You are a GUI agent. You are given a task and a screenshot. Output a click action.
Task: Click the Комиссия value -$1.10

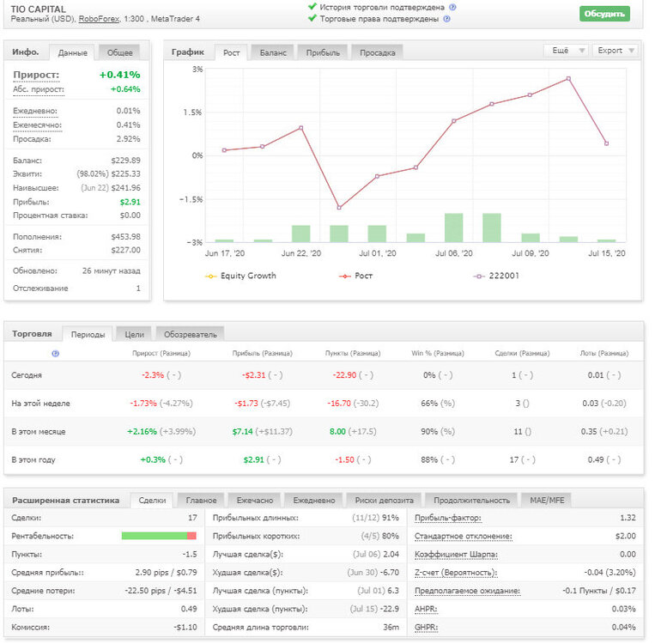pos(185,628)
